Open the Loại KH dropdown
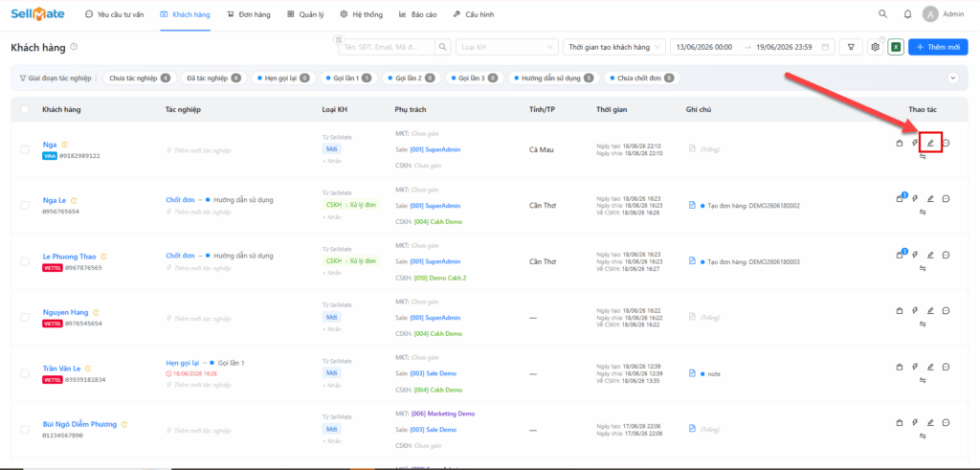The width and height of the screenshot is (980, 470). [507, 47]
